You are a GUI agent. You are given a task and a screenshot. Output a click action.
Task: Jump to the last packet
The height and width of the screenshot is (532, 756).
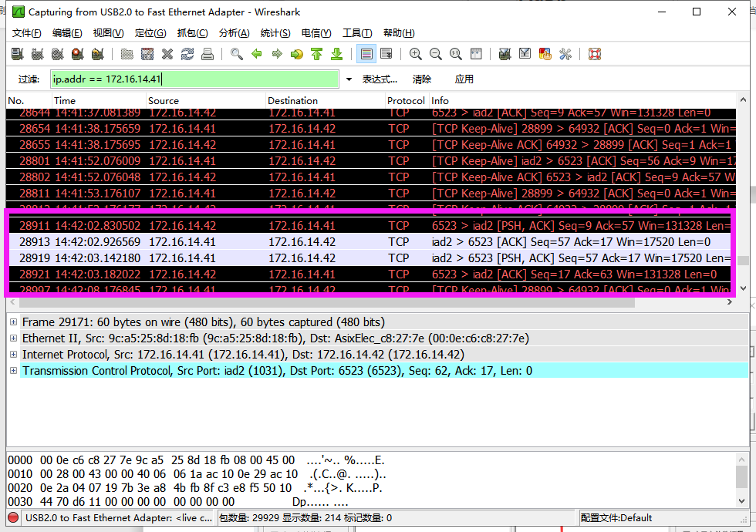[337, 54]
